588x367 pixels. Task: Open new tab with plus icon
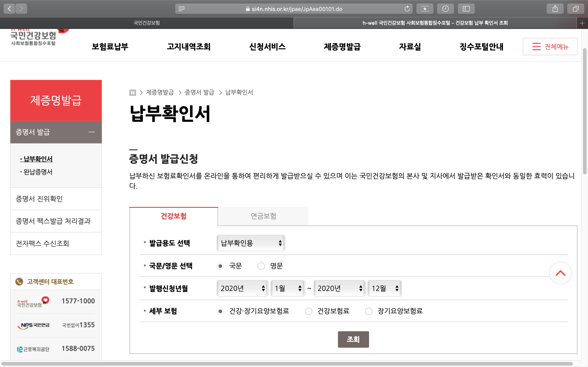(x=582, y=23)
